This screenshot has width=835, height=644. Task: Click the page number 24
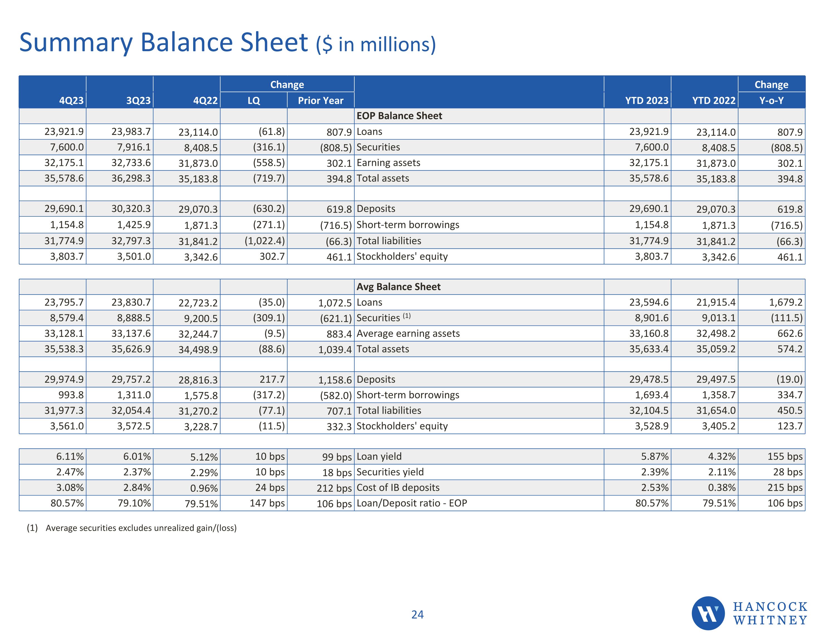pos(417,615)
